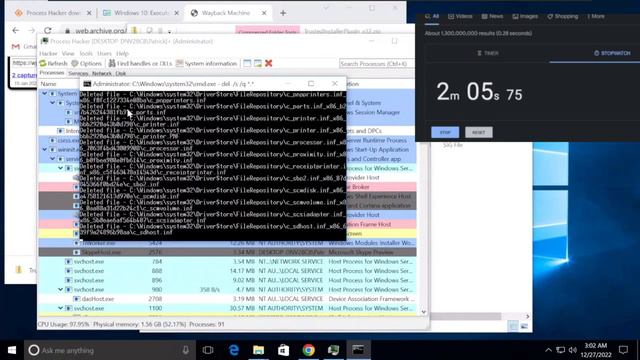Show hidden system tray icons
The height and width of the screenshot is (360, 640).
pos(548,350)
